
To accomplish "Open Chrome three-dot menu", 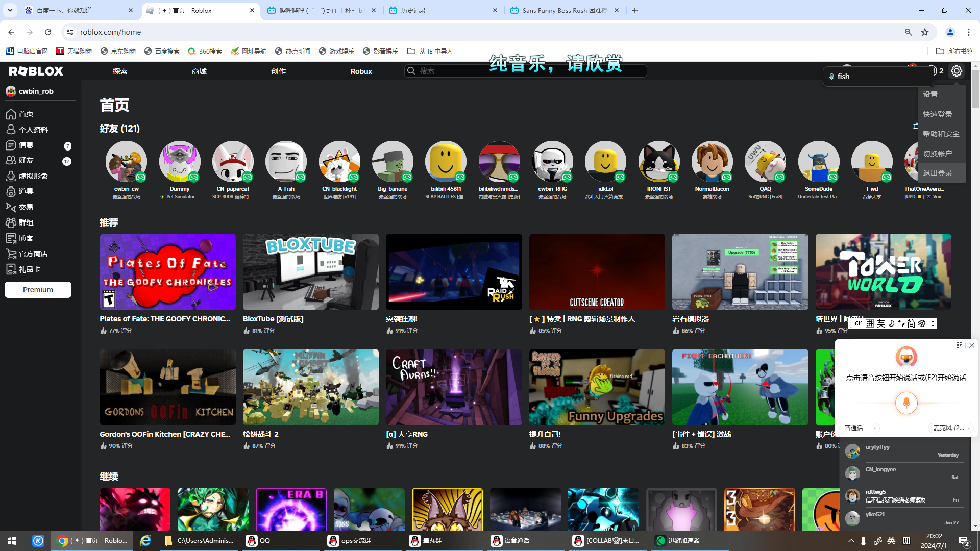I will tap(969, 32).
